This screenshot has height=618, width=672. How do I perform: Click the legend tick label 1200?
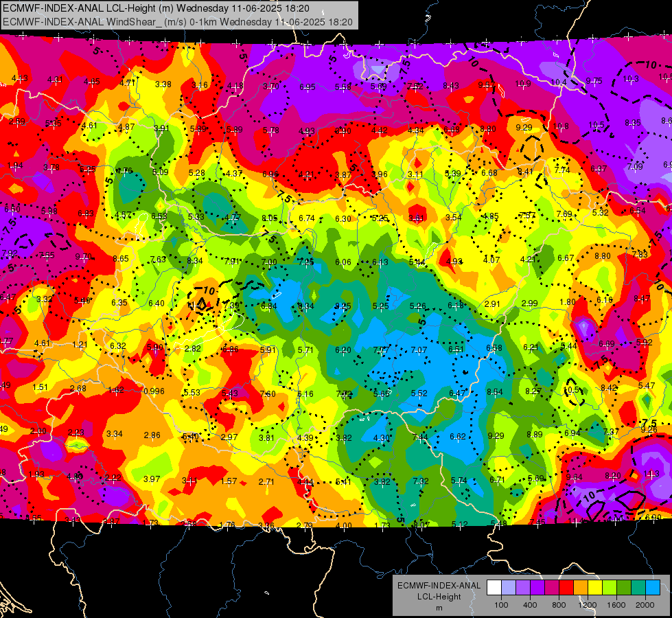tap(588, 605)
